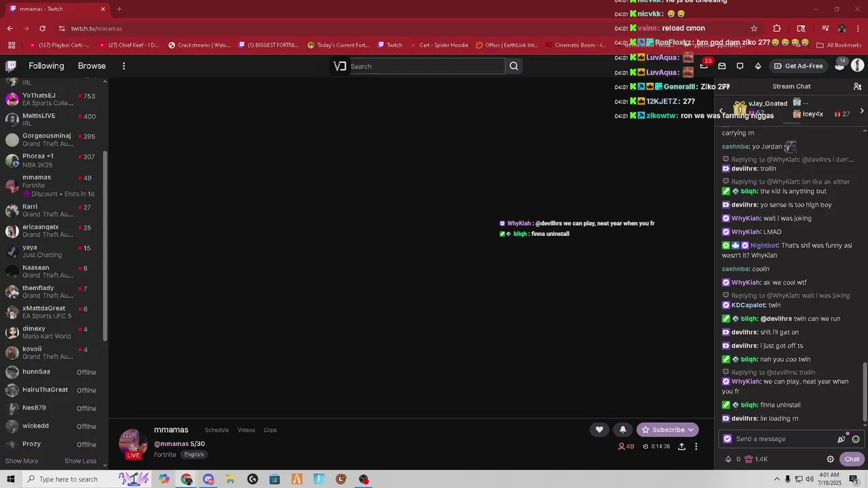This screenshot has width=868, height=488.
Task: Open the Twitch top-nav more options menu
Action: pos(123,66)
